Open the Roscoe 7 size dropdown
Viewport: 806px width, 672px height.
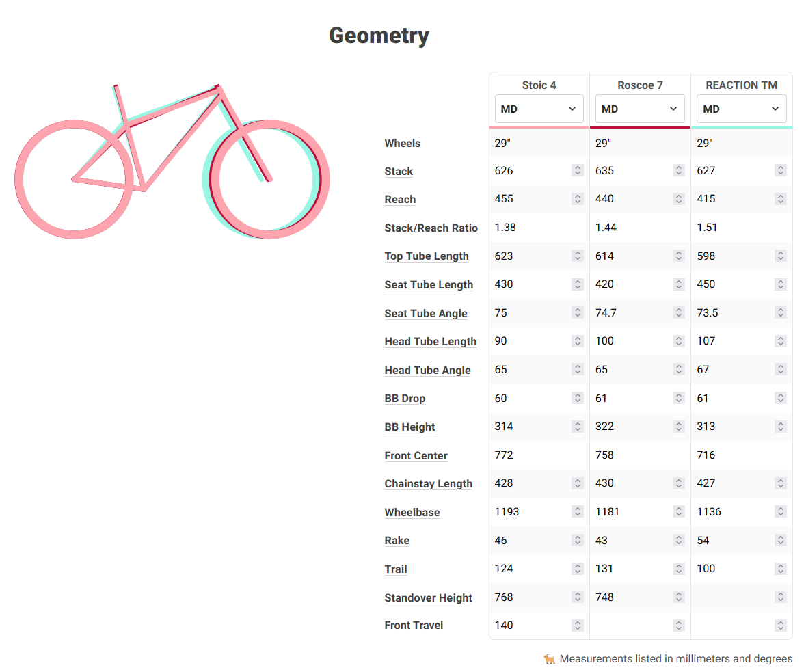click(x=640, y=109)
